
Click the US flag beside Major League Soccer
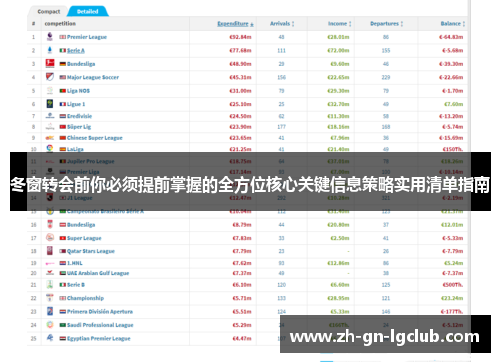coord(63,77)
